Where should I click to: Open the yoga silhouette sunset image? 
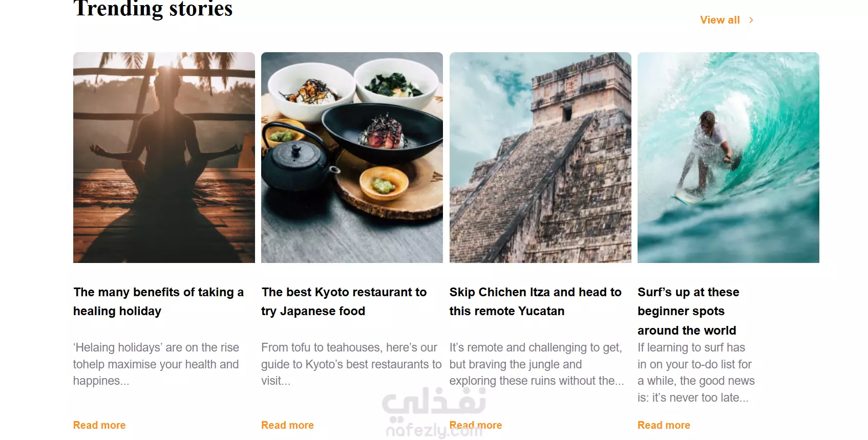click(x=164, y=158)
